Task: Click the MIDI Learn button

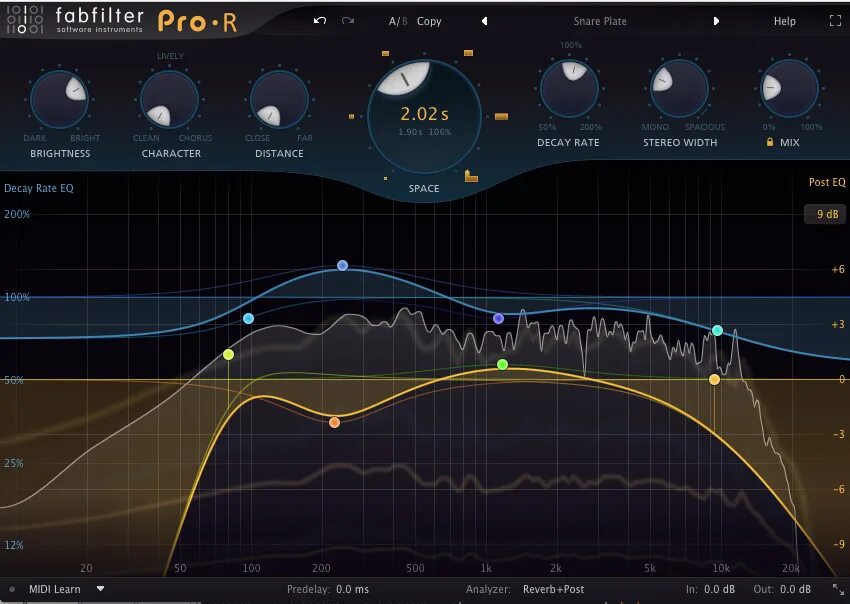Action: pyautogui.click(x=54, y=589)
